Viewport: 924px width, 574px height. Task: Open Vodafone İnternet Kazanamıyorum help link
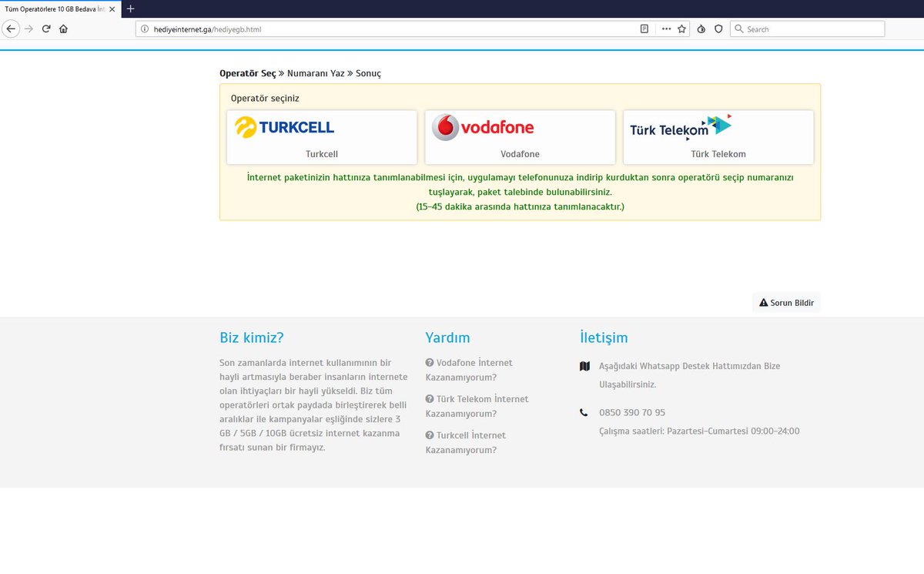(469, 370)
